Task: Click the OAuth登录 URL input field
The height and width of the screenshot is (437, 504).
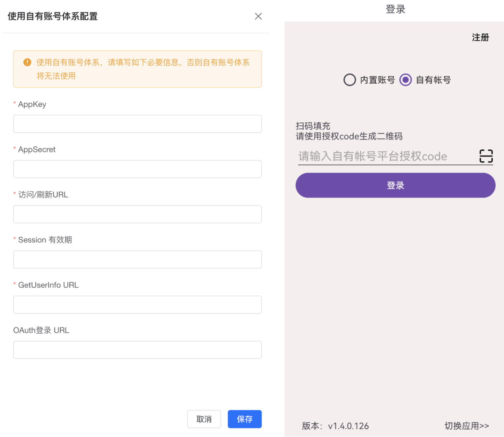Action: (x=137, y=350)
